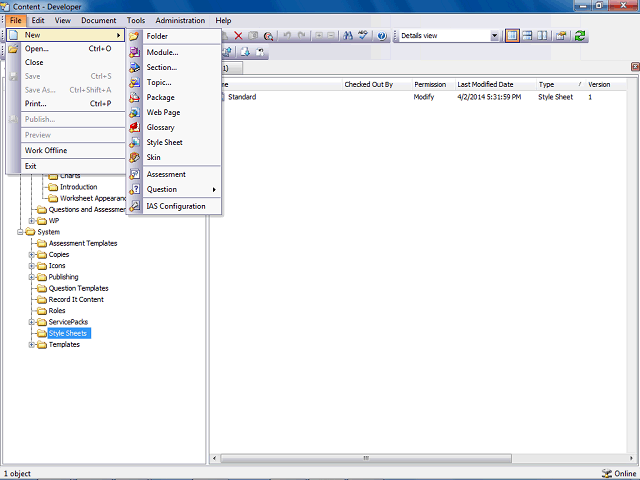
Task: Click the Topic icon in New submenu
Action: pyautogui.click(x=134, y=82)
